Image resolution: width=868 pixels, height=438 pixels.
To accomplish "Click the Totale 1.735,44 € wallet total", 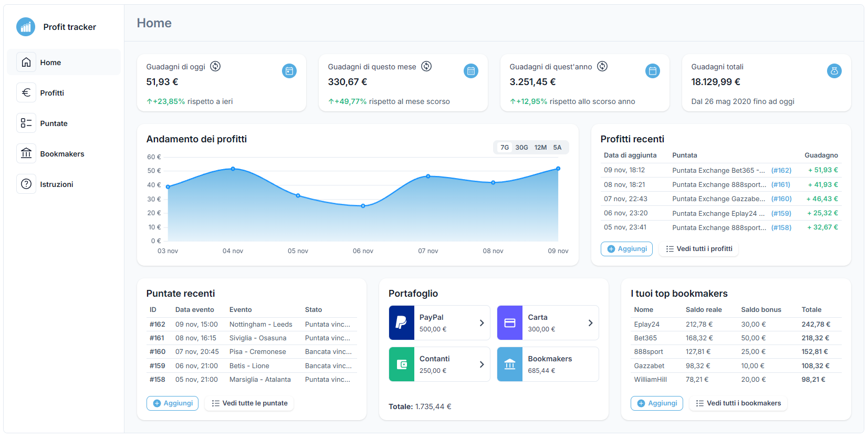I will click(x=420, y=406).
